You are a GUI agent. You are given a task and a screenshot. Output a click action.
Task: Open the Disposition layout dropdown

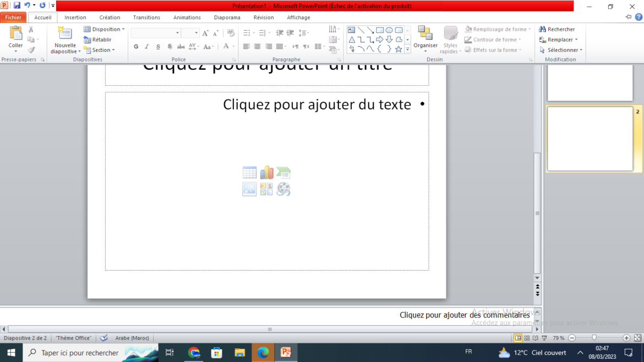105,29
